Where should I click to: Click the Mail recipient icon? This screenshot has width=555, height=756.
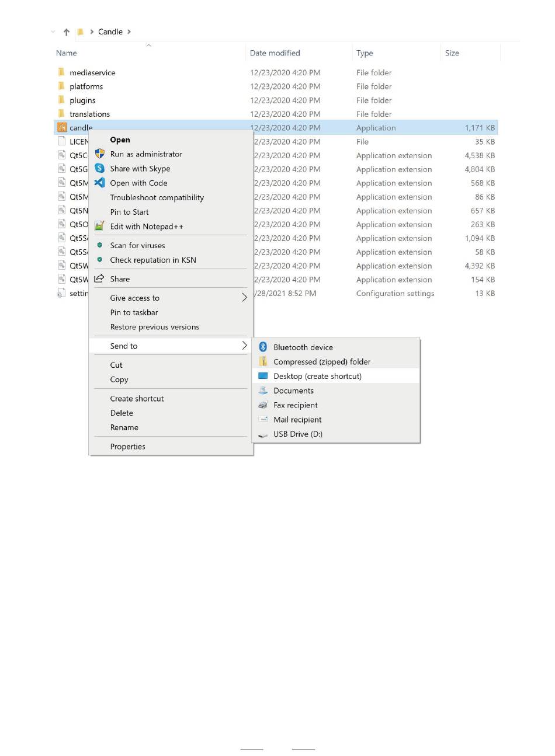(263, 419)
